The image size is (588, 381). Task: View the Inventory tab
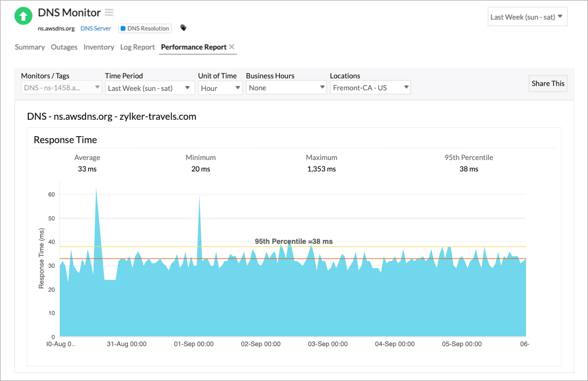pos(99,47)
